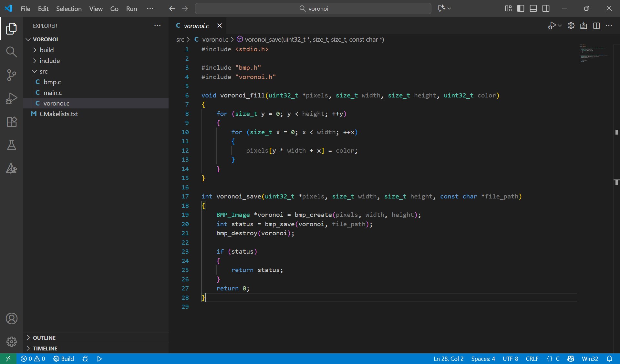The image size is (620, 364).
Task: Expand the OUTLINE section
Action: (44, 338)
